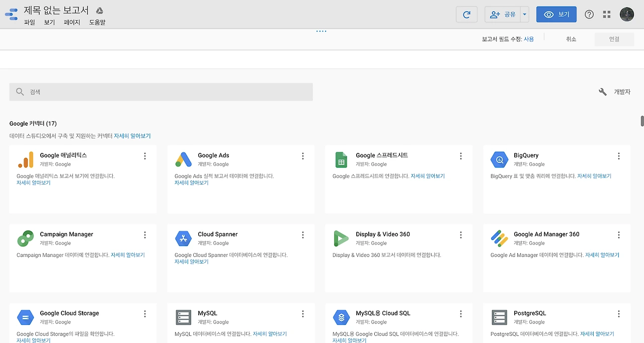644x343 pixels.
Task: Open the user account avatar
Action: pos(627,15)
